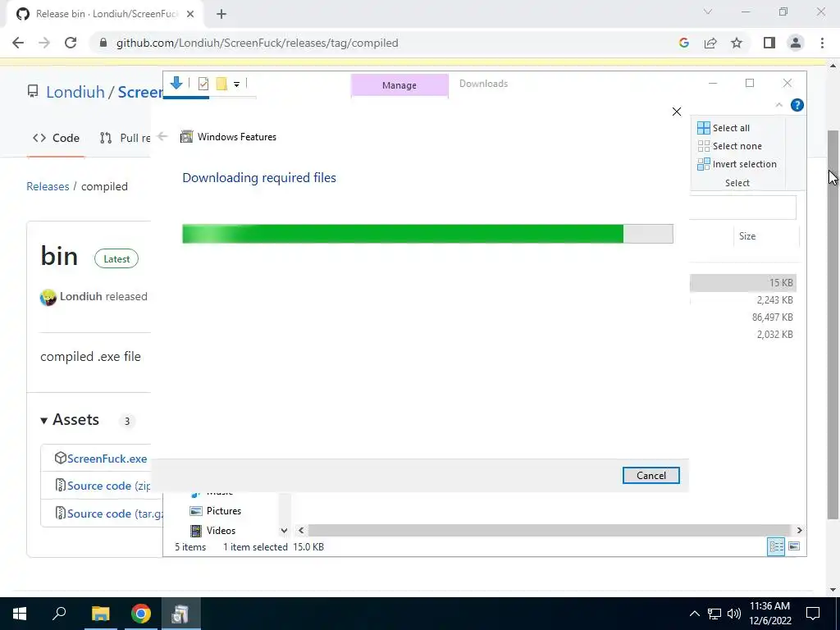
Task: Click the Chrome address bar
Action: (386, 43)
